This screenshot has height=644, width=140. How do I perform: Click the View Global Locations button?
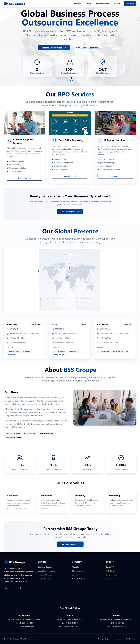[87, 48]
